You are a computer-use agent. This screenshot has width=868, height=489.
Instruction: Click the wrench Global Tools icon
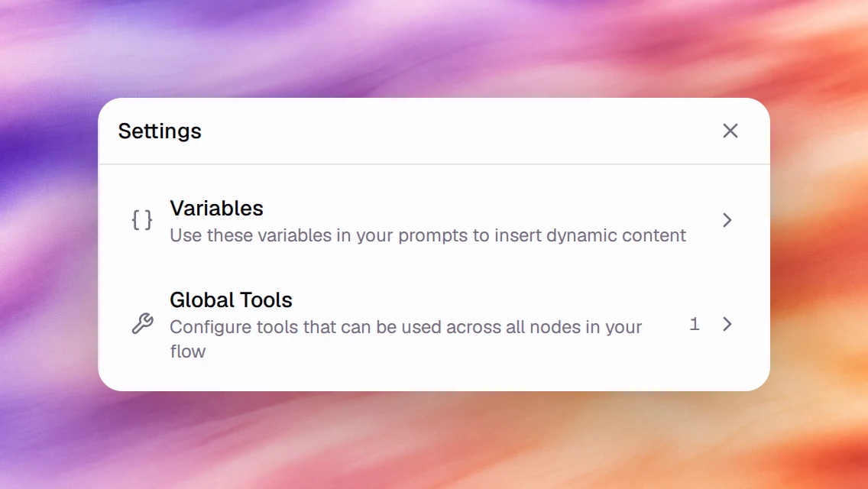[x=142, y=323]
